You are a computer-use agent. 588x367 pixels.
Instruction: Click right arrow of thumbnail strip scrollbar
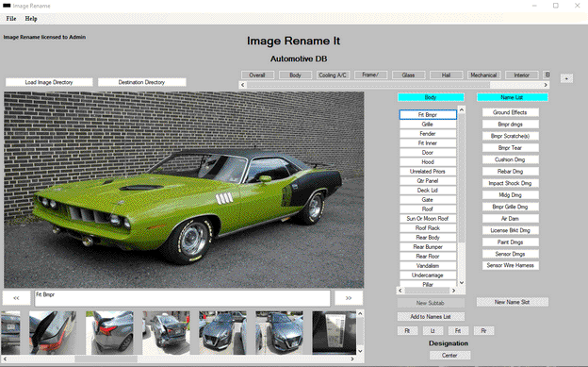click(352, 359)
